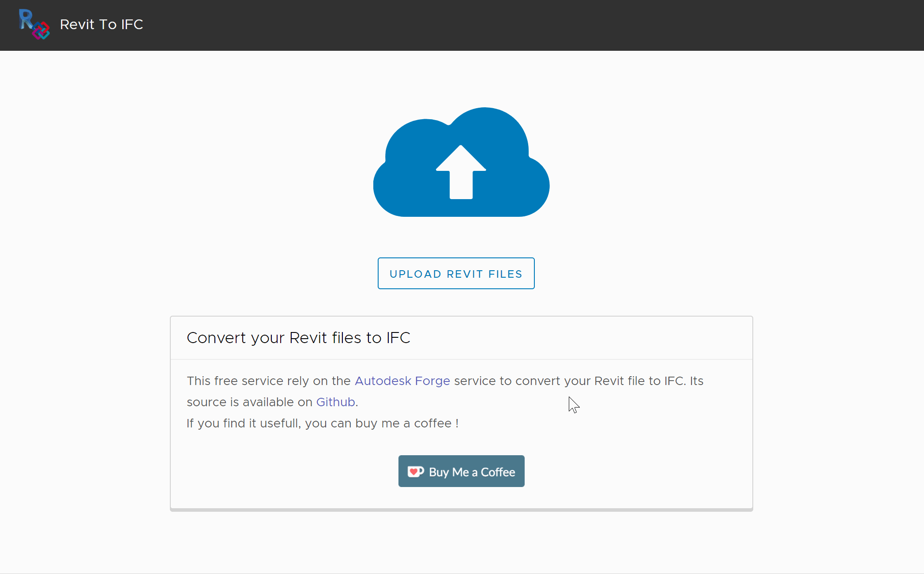This screenshot has height=574, width=924.
Task: Click the Convert your Revit files heading
Action: 299,338
